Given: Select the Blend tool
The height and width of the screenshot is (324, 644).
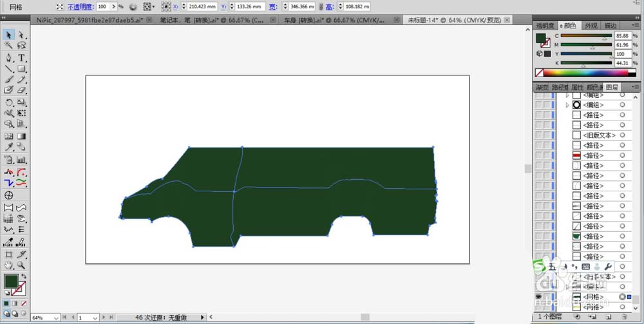Looking at the screenshot, I should pos(21,147).
